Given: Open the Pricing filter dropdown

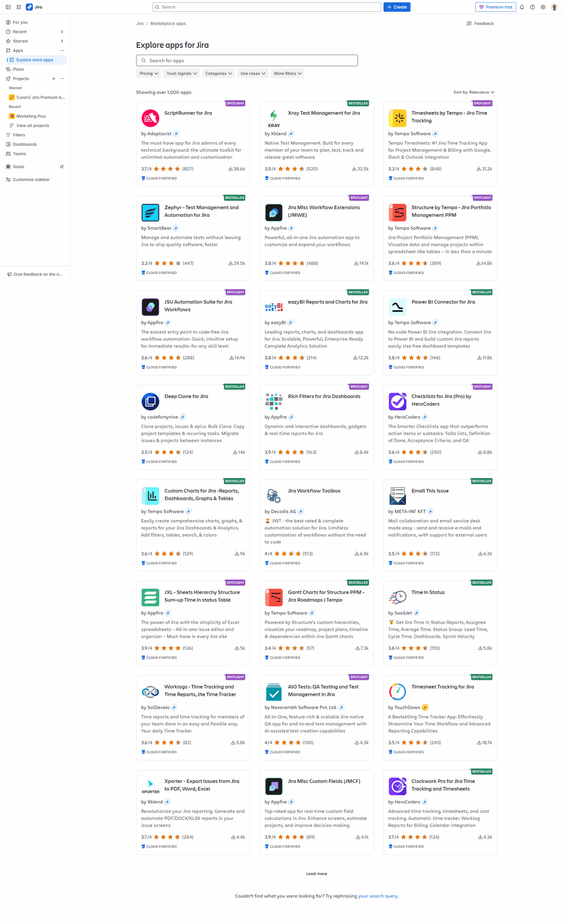Looking at the screenshot, I should [148, 74].
